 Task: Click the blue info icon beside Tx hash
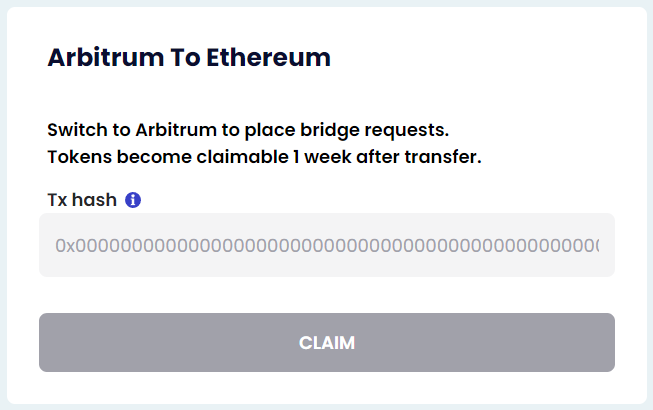point(133,200)
